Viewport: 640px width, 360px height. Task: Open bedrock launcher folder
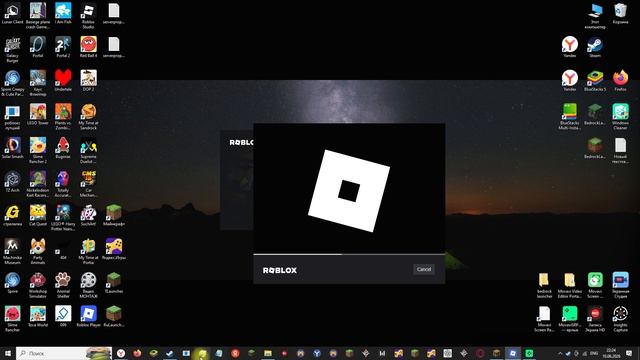(x=544, y=286)
